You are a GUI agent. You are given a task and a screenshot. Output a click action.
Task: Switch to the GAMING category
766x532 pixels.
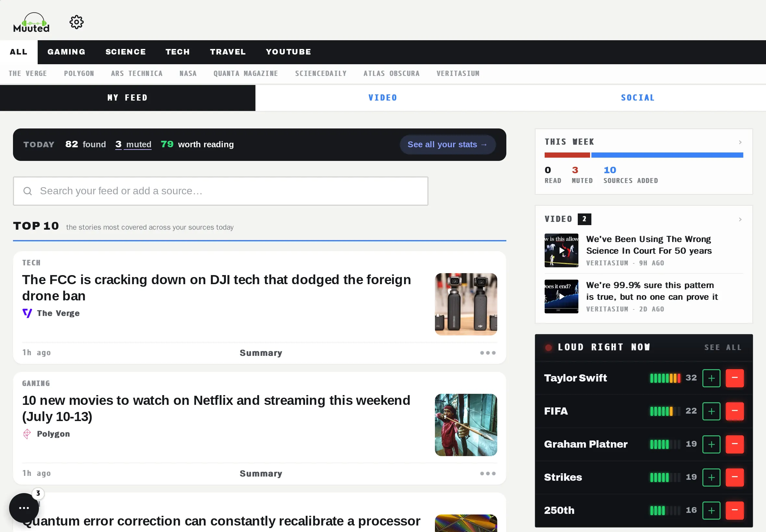point(66,52)
